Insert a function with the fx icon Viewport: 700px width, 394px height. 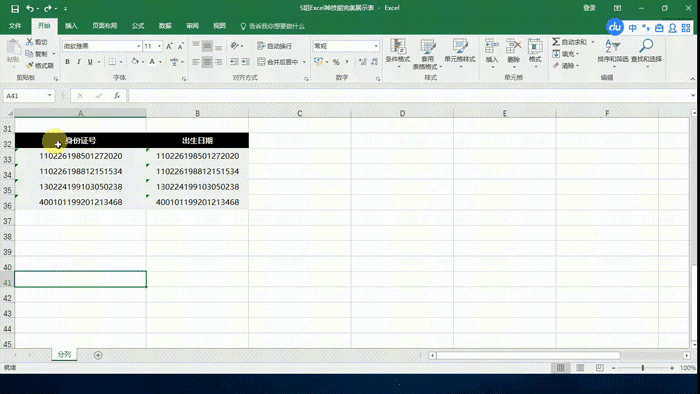tap(117, 95)
